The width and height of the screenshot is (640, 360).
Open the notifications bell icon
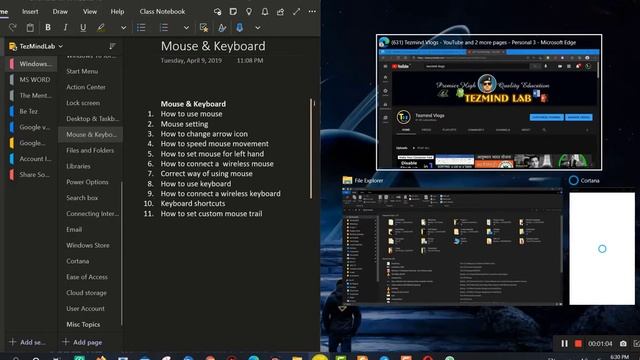[264, 11]
